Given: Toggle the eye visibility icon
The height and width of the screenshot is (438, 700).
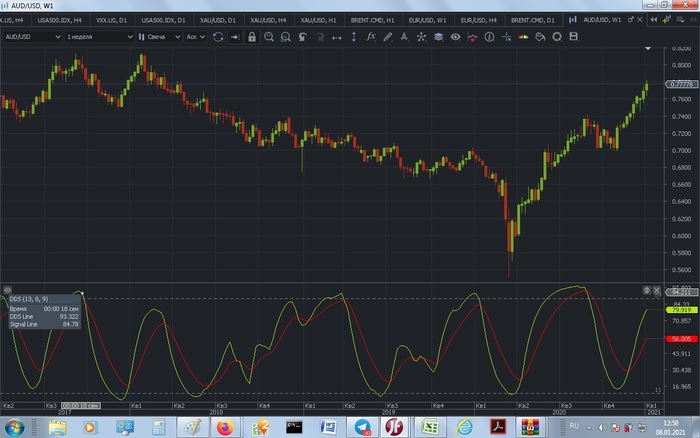Looking at the screenshot, I should [x=455, y=37].
